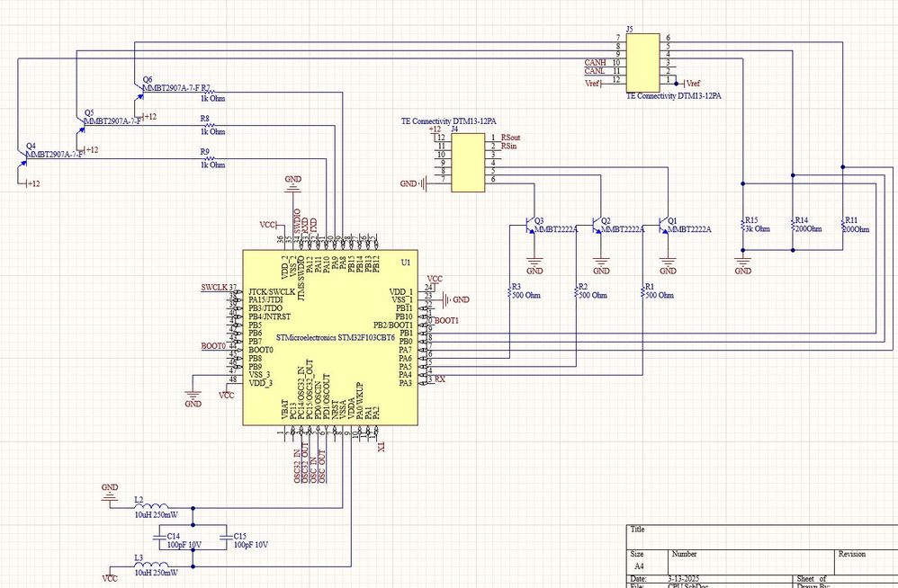Viewport: 898px width, 588px height.
Task: Click Vref label right of J5 pin 1
Action: coord(693,84)
